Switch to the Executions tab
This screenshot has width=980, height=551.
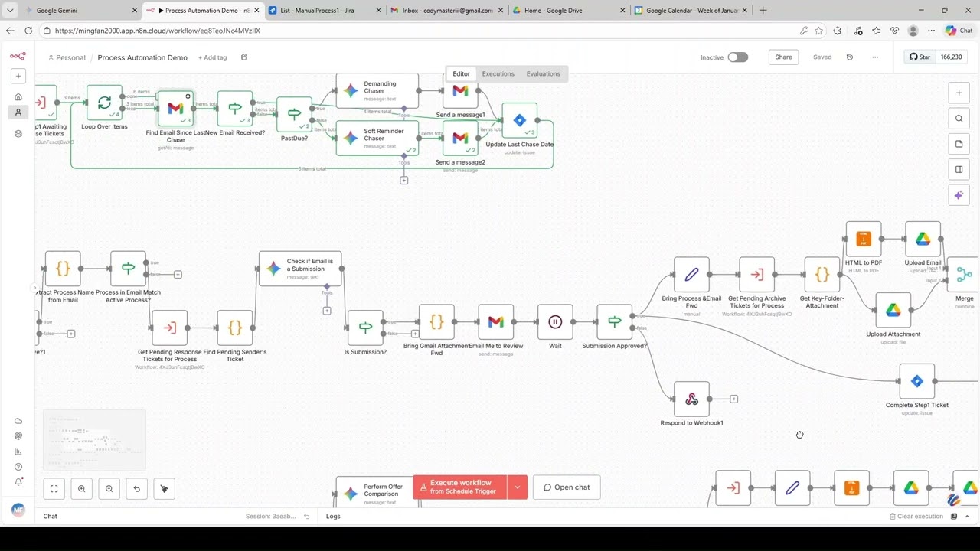(x=498, y=73)
